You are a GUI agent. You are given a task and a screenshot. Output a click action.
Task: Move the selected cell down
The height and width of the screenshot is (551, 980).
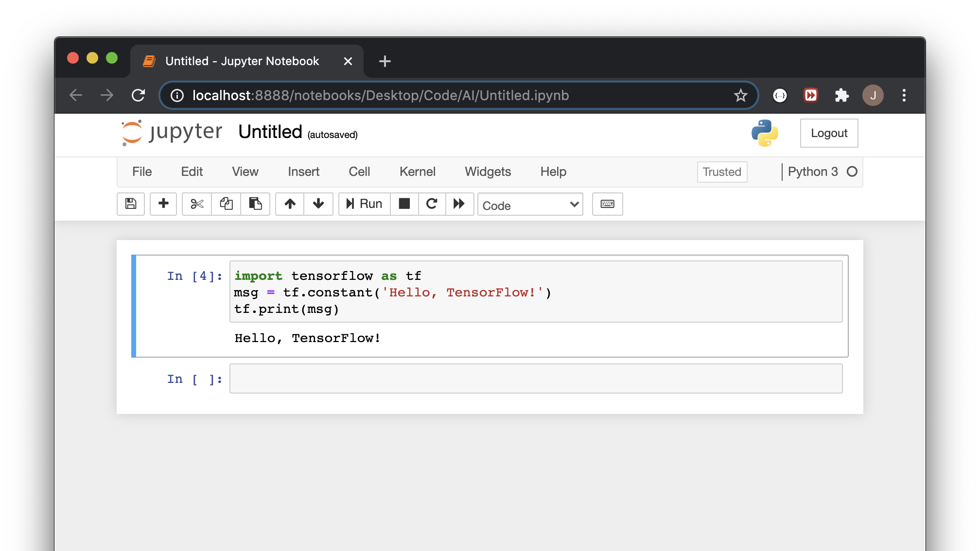[x=318, y=204]
